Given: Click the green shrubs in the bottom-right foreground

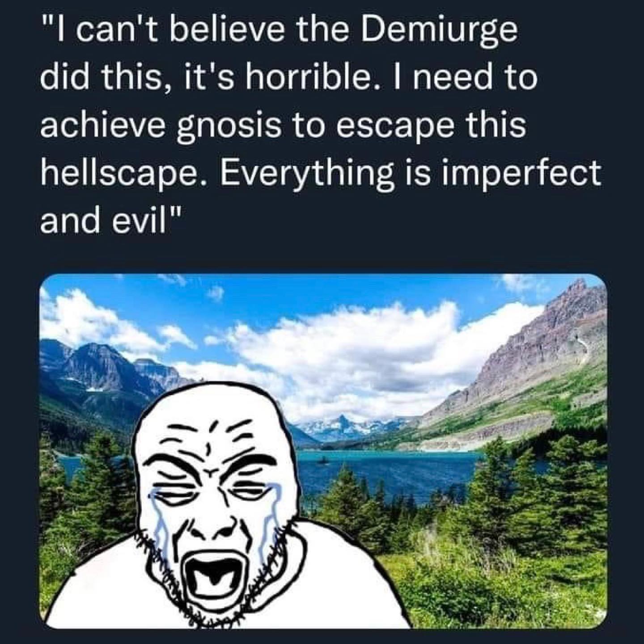Looking at the screenshot, I should click(x=501, y=590).
